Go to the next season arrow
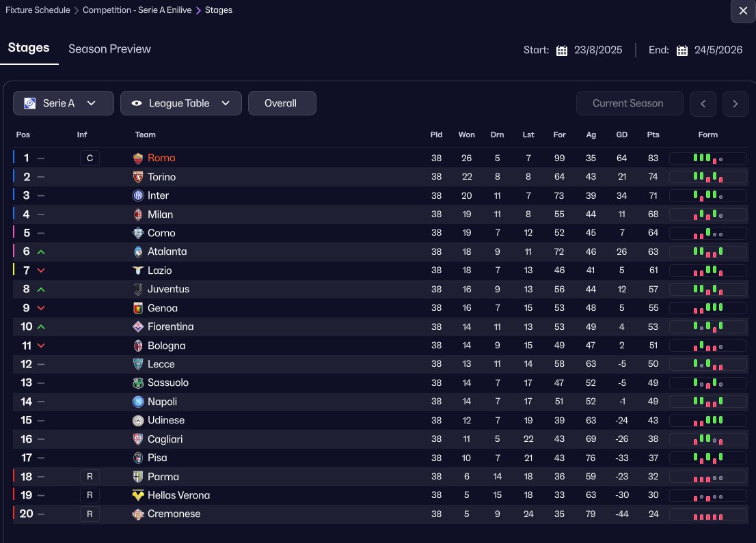This screenshot has width=756, height=543. (x=735, y=104)
